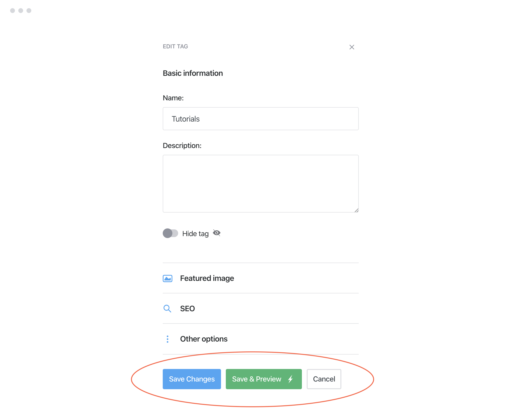Screen dimensions: 520x420
Task: Click the Save Changes button
Action: click(x=192, y=379)
